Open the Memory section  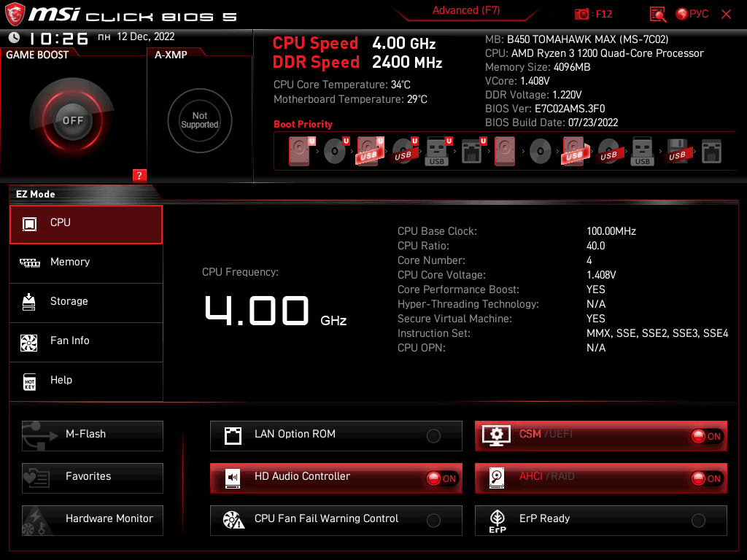pyautogui.click(x=86, y=263)
